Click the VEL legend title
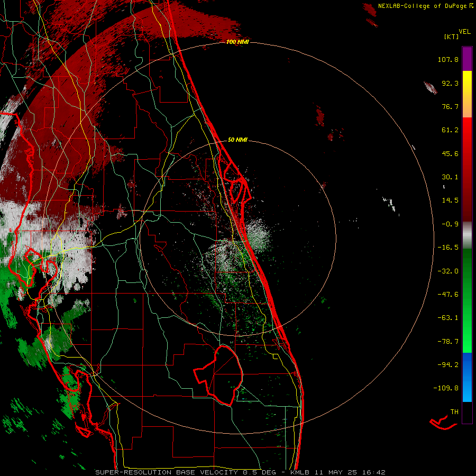The height and width of the screenshot is (476, 476). click(464, 31)
